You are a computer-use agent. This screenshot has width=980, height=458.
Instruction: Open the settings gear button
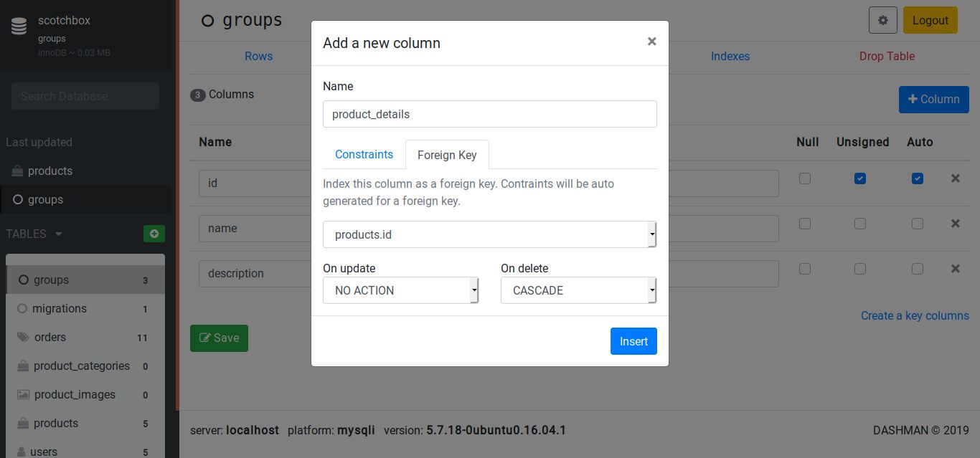882,20
